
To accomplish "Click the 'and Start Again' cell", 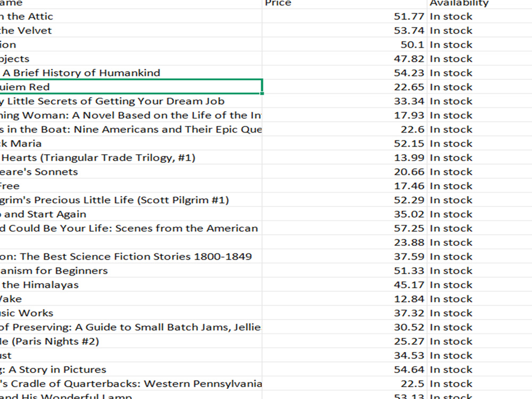I will click(131, 214).
